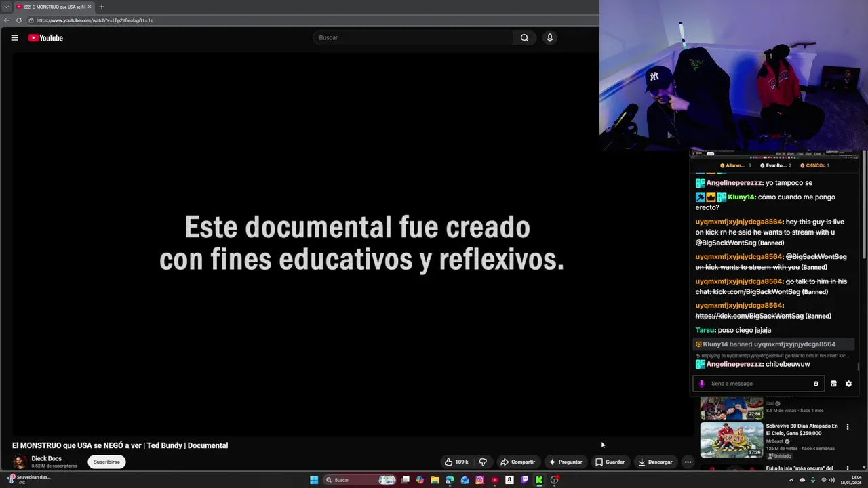Click Kluny14 banned moderation notice

(x=775, y=344)
